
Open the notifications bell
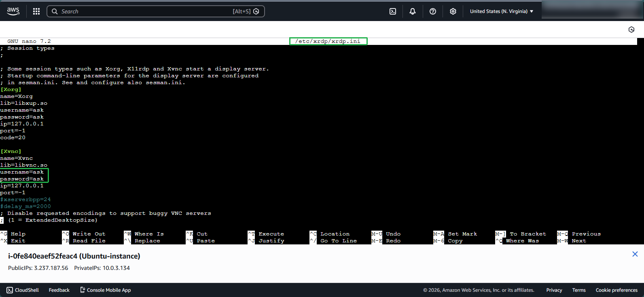(x=413, y=11)
